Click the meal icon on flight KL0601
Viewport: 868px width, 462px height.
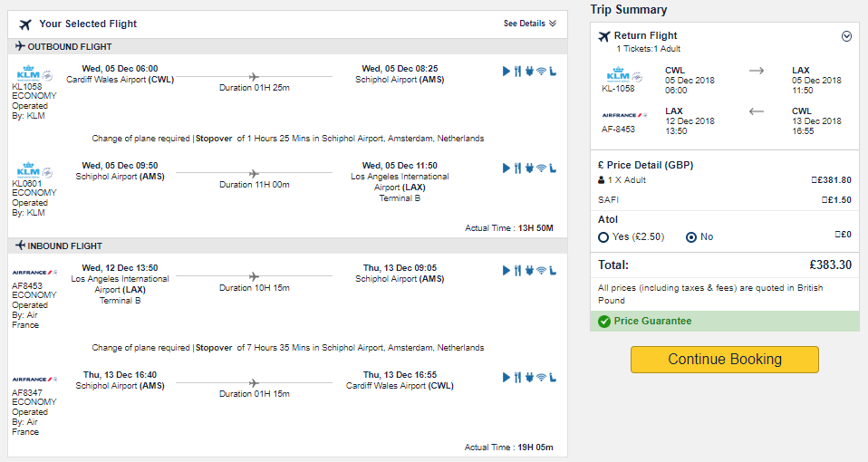point(517,168)
